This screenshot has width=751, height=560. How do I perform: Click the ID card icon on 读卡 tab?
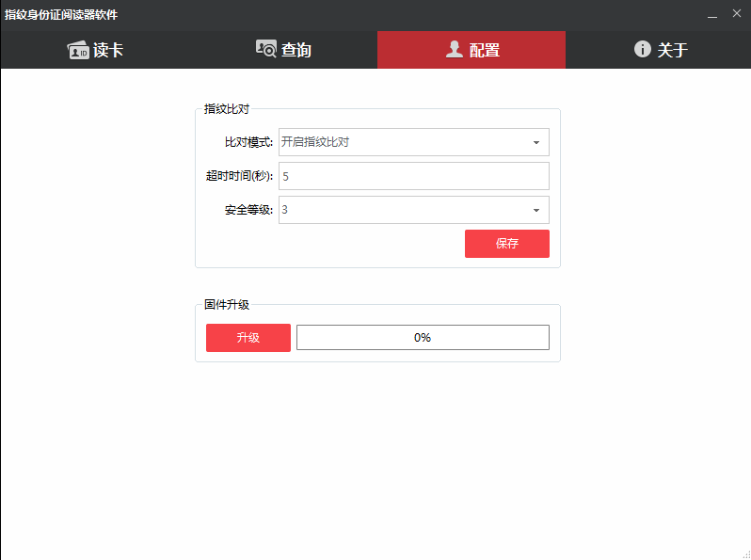pos(78,50)
